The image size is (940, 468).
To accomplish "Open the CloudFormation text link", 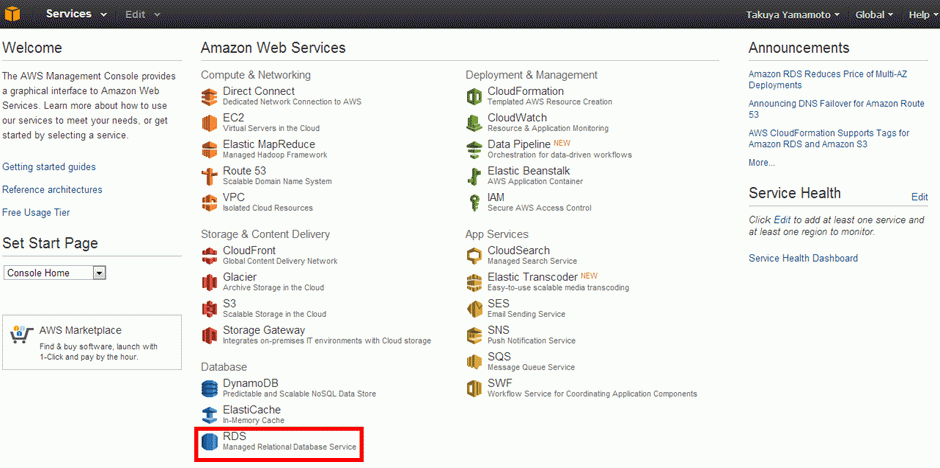I will point(526,91).
